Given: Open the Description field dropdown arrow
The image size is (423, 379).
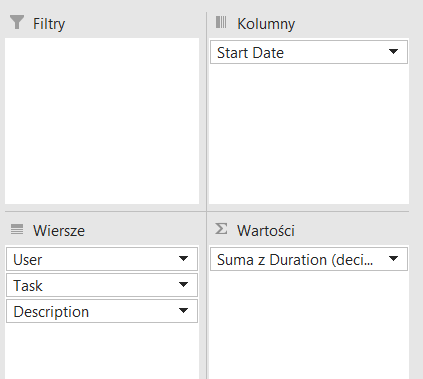Looking at the screenshot, I should [183, 311].
